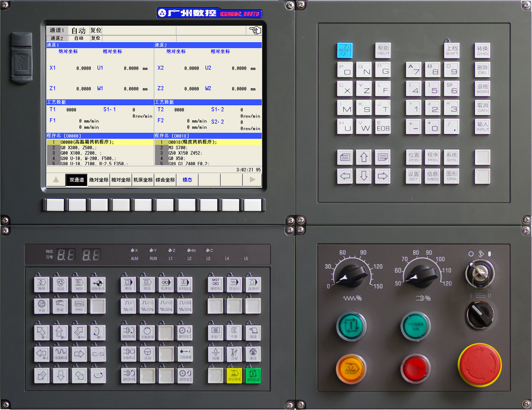Viewport: 532px width, 410px height.
Task: Click the Spindle Orientation key (主轴准停)
Action: pos(147,333)
